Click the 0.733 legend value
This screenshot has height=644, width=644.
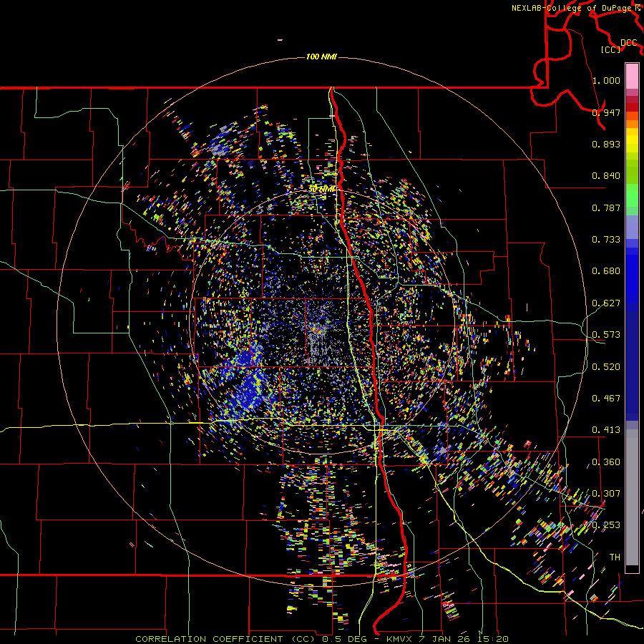(606, 240)
